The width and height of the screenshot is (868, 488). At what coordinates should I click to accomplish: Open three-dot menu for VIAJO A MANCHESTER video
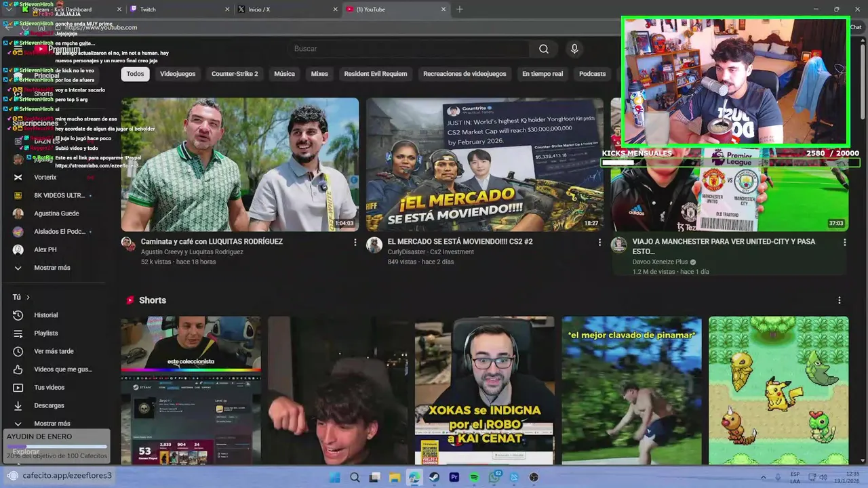pyautogui.click(x=844, y=242)
